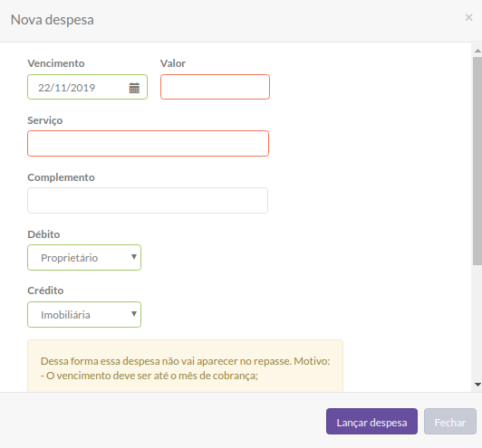The image size is (482, 448).
Task: Focus the Valor input field
Action: pos(215,87)
